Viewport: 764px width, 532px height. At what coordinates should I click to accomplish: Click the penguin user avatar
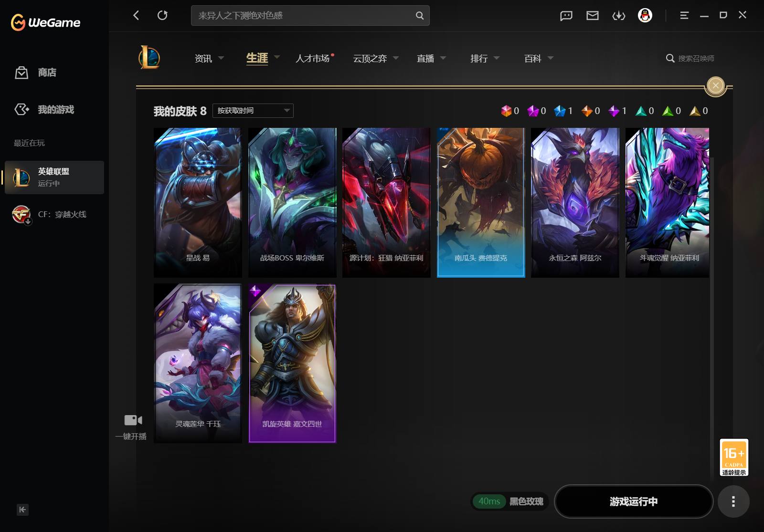(645, 15)
